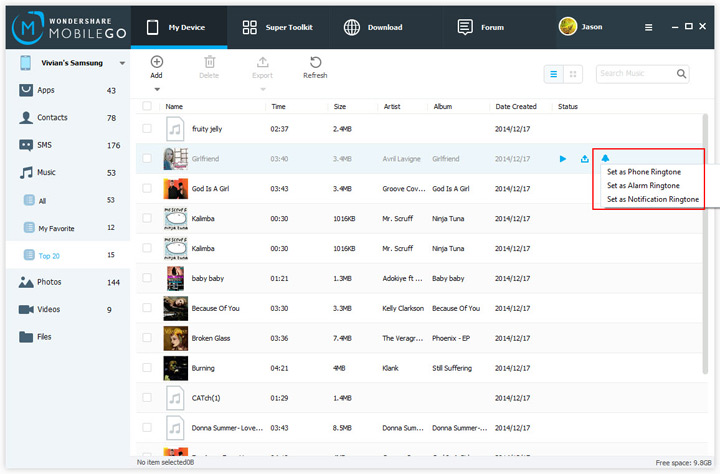Viewport: 720px width, 474px height.
Task: Click the fruity jelly music note icon
Action: [x=175, y=129]
